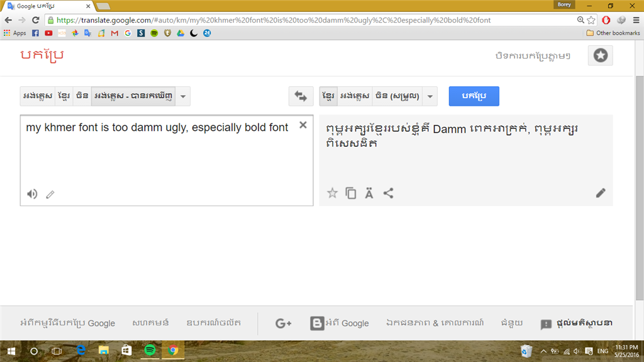
Task: Open the Opera-style red extension icon
Action: tap(606, 20)
